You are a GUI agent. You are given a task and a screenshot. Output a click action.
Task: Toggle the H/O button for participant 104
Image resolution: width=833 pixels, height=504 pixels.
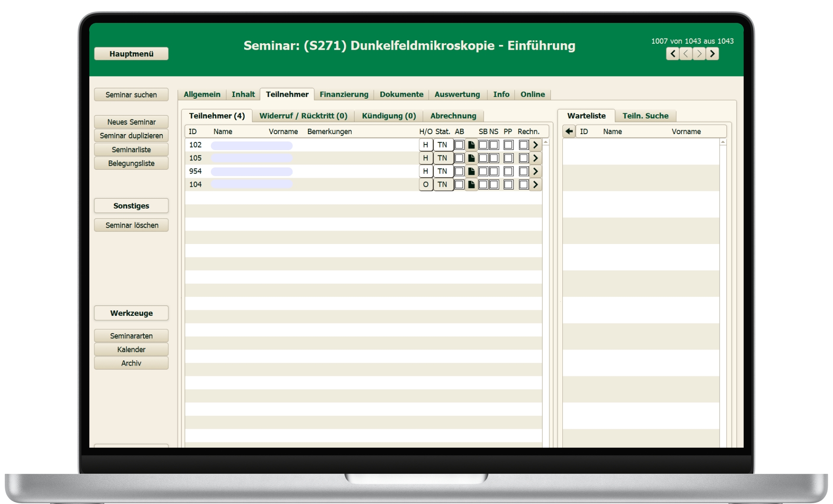click(x=426, y=185)
